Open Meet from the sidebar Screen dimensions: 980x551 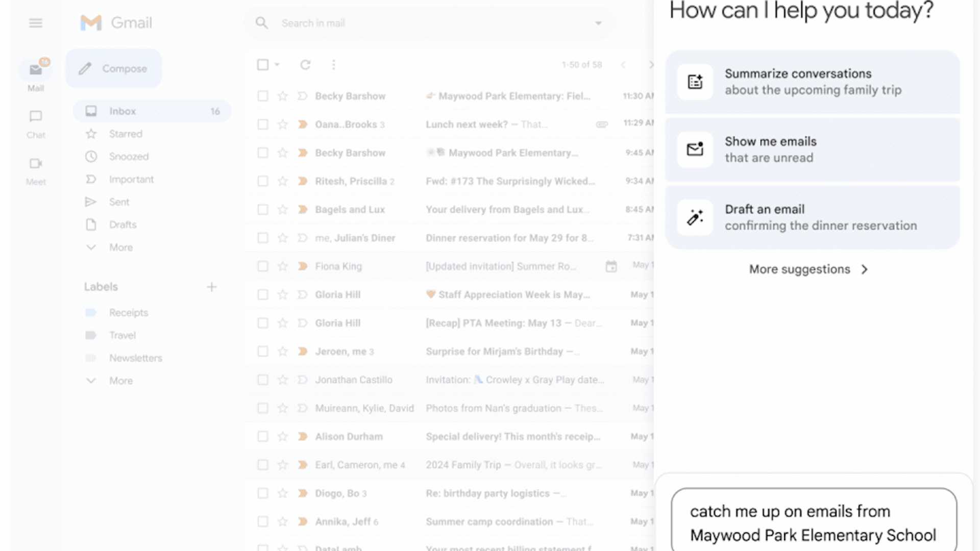35,170
